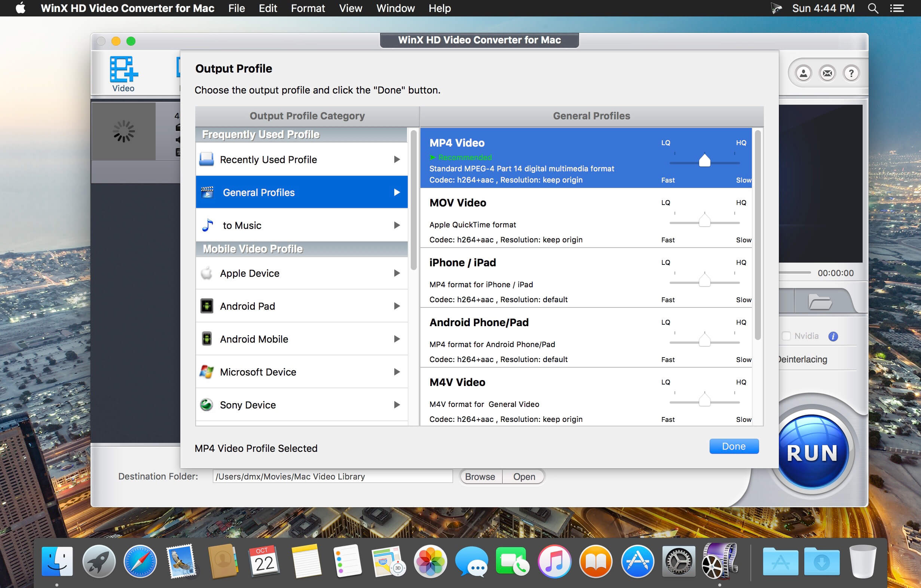Select the Microsoft Device category icon
The width and height of the screenshot is (921, 588).
pyautogui.click(x=207, y=372)
